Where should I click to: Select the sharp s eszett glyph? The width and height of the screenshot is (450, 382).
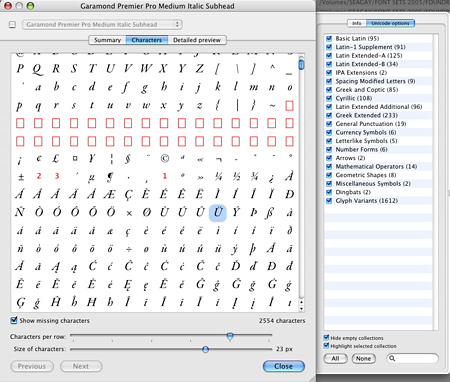pos(270,213)
